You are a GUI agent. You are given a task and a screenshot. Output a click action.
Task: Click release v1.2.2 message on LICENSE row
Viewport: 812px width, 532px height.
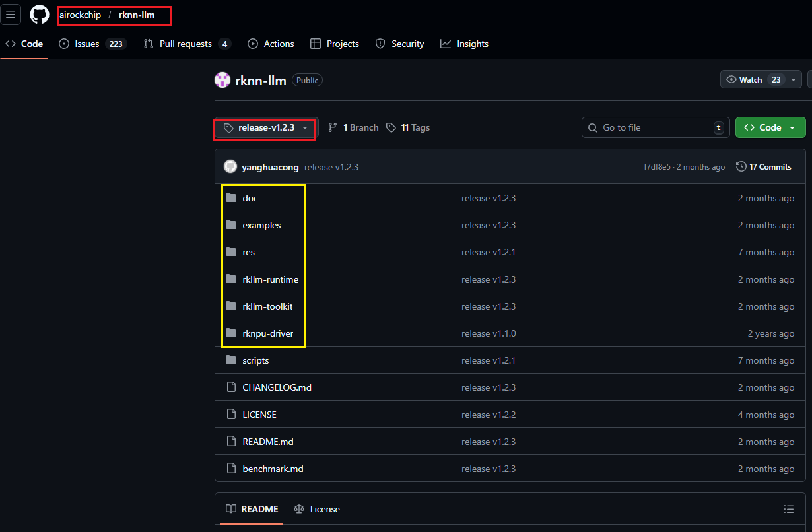click(489, 415)
